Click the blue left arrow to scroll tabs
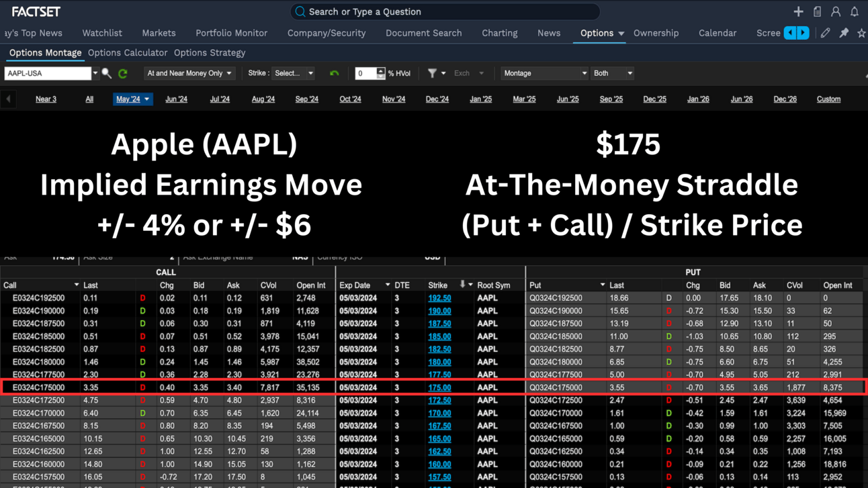Viewport: 868px width, 488px height. click(x=790, y=33)
